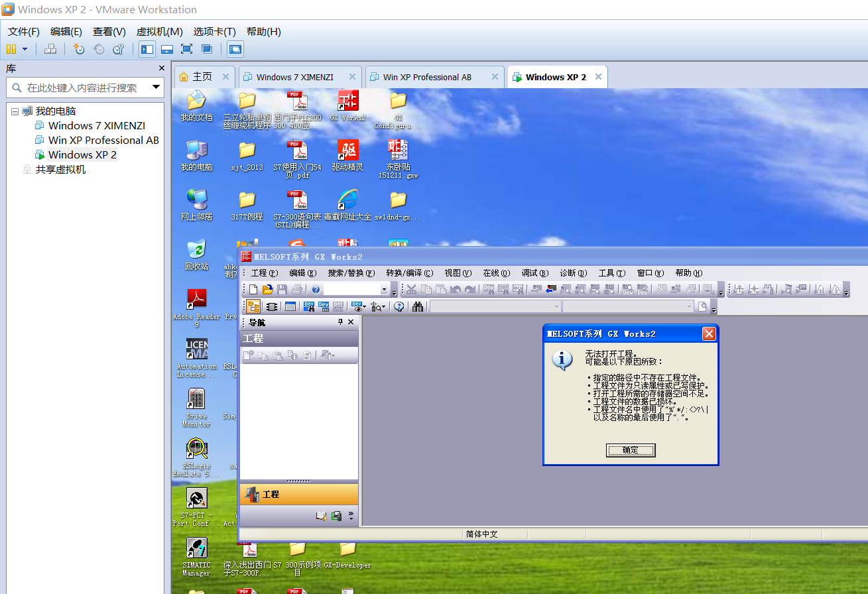Select Windows 7 XIMENZI in the library tree

96,125
